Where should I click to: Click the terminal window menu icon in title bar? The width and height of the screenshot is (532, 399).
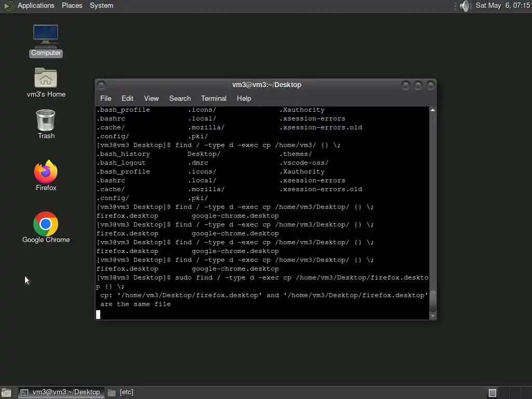click(x=101, y=85)
